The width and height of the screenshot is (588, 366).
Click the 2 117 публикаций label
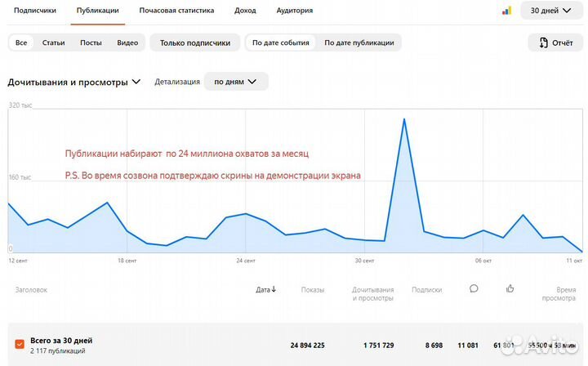tap(58, 351)
